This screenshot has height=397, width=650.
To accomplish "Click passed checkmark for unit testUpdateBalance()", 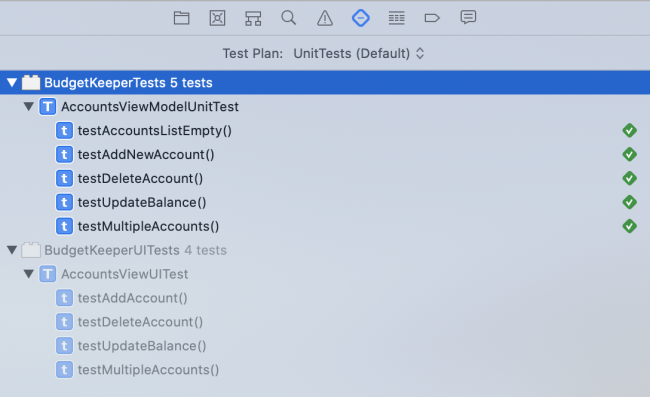I will pos(629,202).
